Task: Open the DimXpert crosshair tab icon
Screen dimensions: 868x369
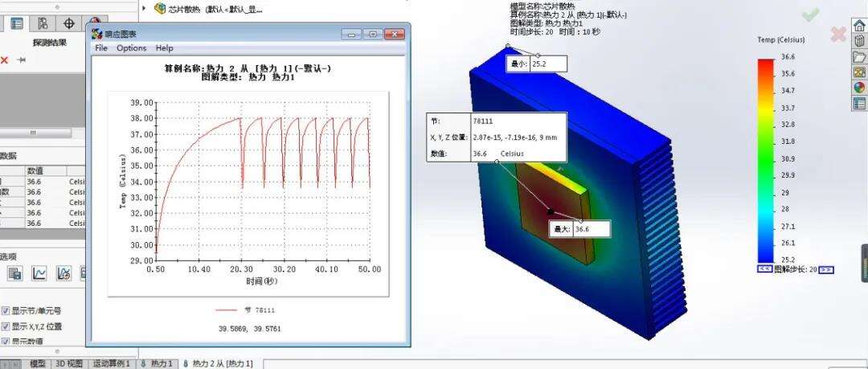Action: (x=68, y=23)
